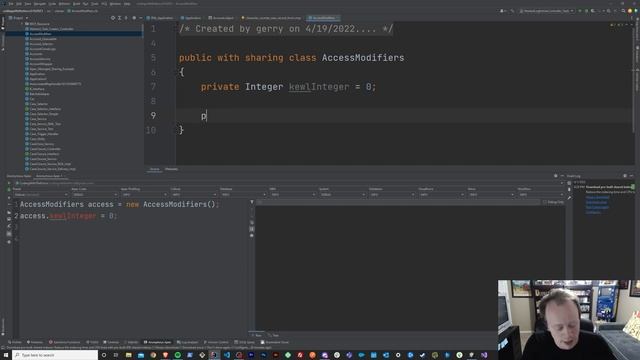This screenshot has width=640, height=360.
Task: Hide the Project tool window
Action: (x=140, y=18)
